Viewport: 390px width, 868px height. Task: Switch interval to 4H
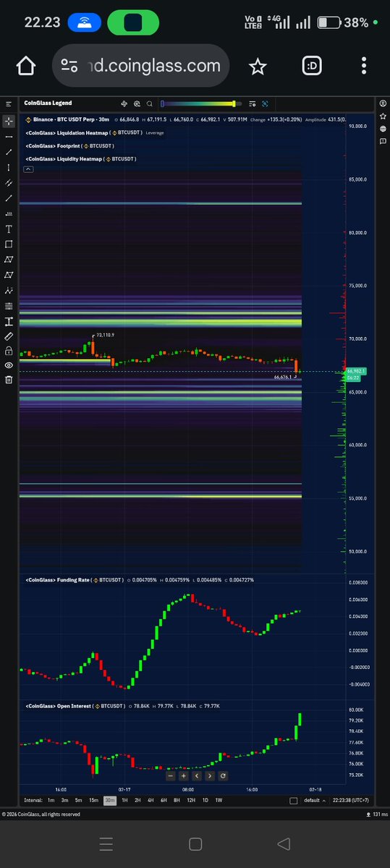click(151, 801)
